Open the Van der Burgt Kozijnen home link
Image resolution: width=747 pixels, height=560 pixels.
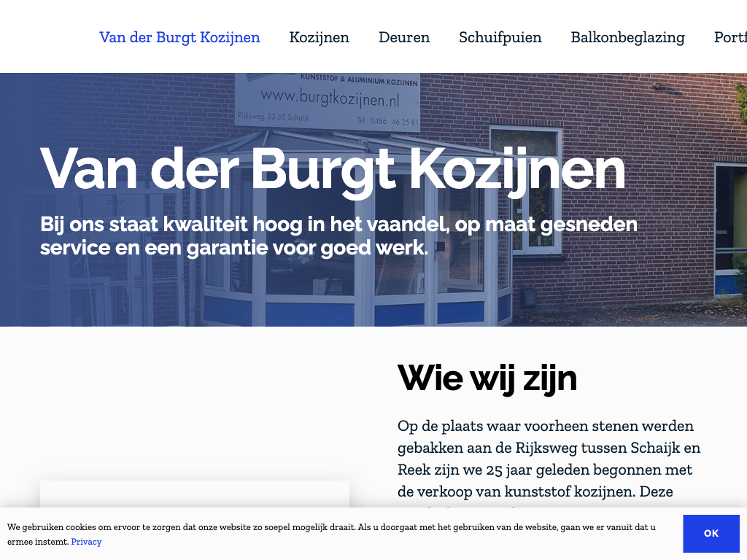(179, 37)
